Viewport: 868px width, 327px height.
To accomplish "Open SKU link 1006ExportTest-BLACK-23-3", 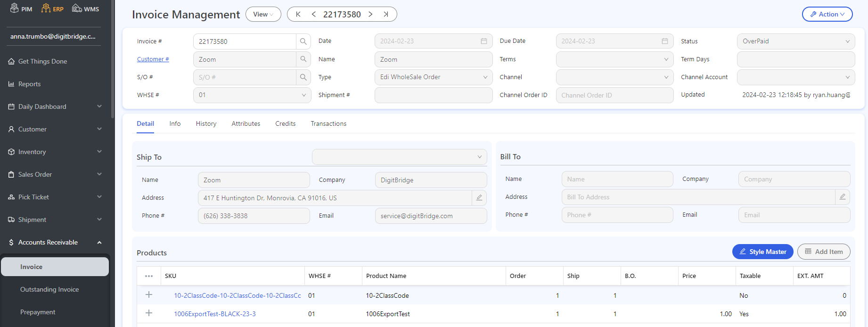I will coord(215,314).
